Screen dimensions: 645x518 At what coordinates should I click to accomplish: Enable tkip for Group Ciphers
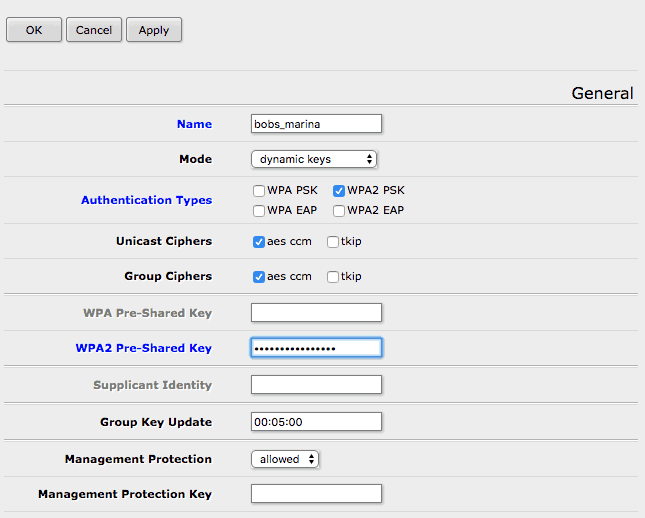[x=333, y=277]
